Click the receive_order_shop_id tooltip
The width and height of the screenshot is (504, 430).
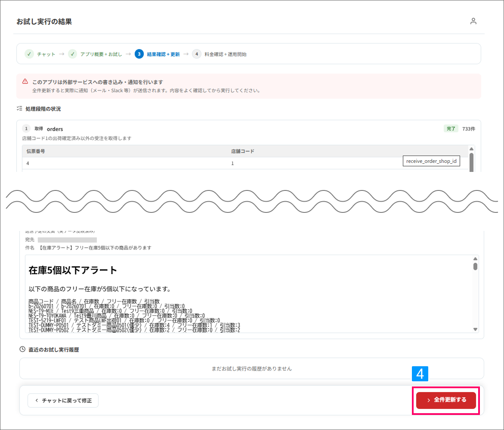pos(431,161)
